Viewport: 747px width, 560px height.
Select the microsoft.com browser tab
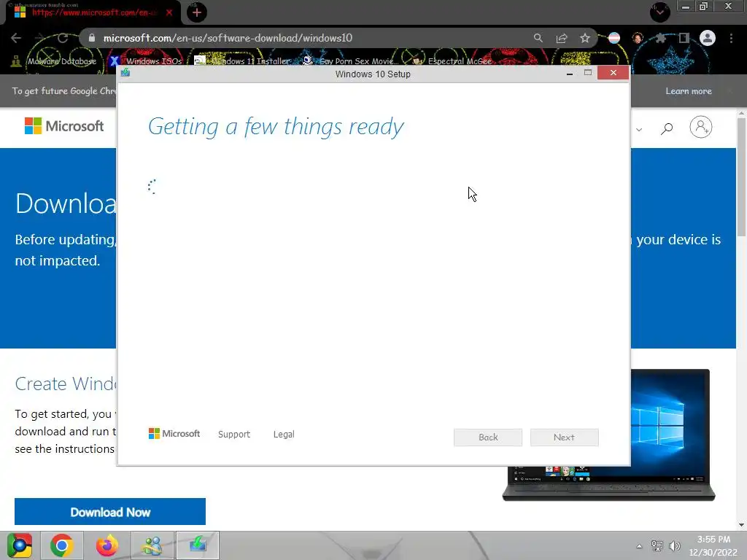pos(93,12)
